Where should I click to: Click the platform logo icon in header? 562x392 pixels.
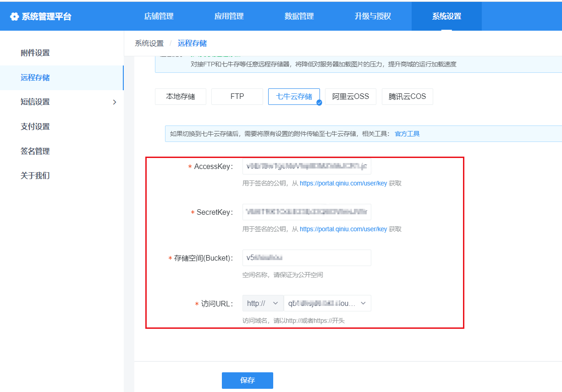(15, 17)
